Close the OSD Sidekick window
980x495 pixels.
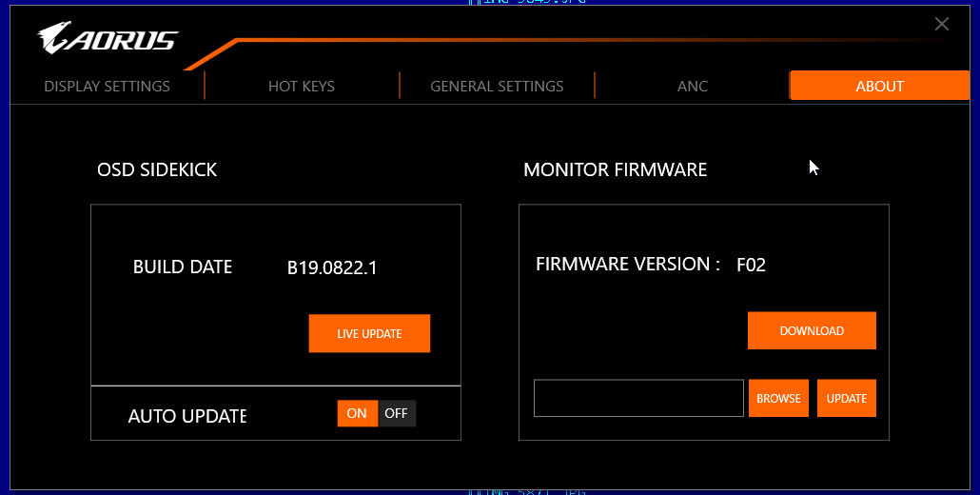coord(942,25)
